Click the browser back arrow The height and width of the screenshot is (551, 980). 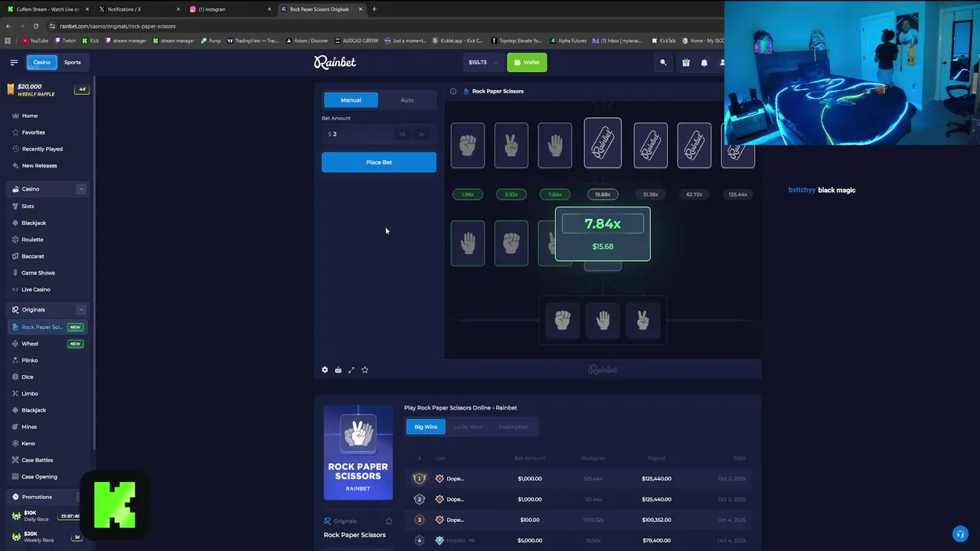pos(8,26)
